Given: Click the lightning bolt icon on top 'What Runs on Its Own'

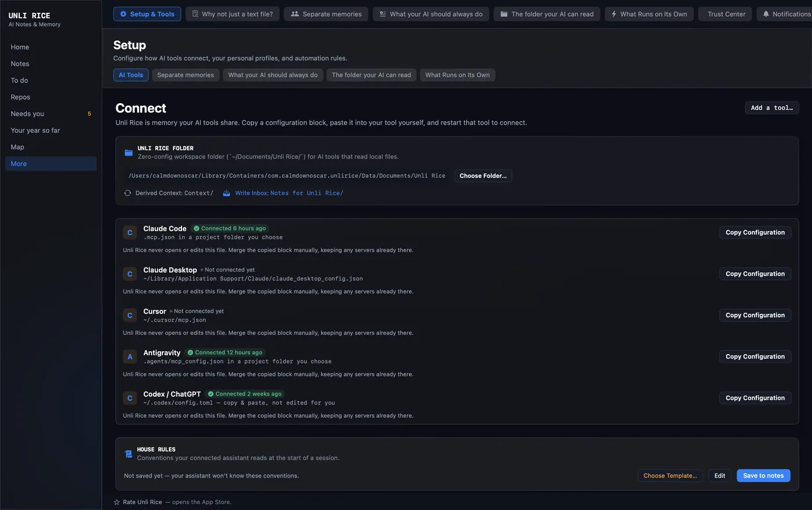Looking at the screenshot, I should [x=614, y=14].
